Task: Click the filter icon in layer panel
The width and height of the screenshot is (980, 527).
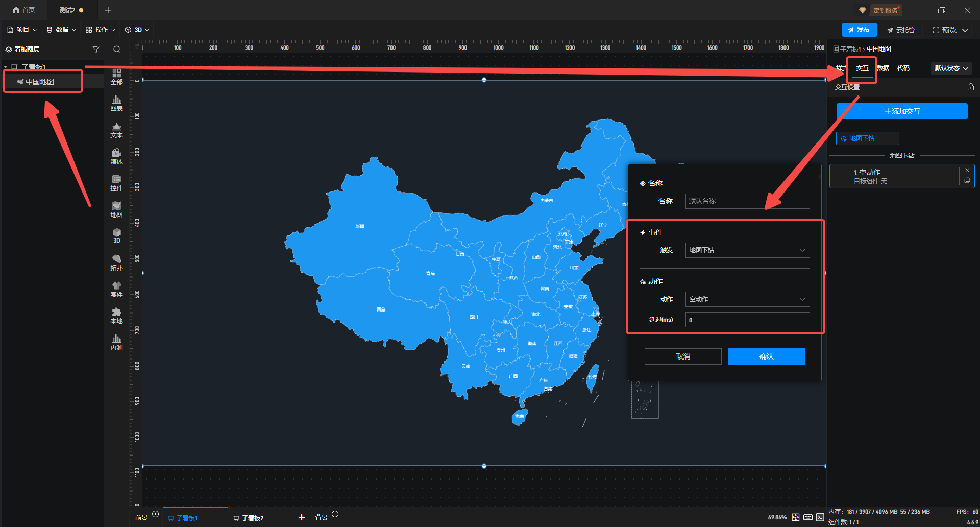Action: tap(95, 50)
